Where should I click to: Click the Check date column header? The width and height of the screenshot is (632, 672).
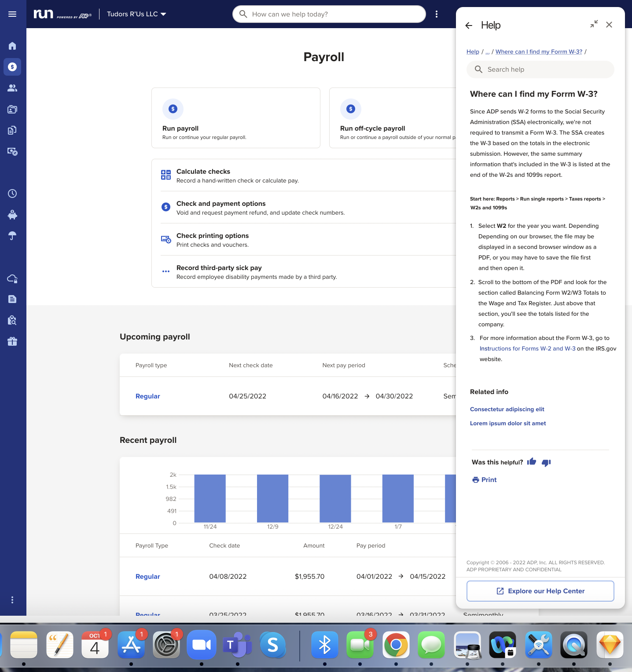pos(224,545)
